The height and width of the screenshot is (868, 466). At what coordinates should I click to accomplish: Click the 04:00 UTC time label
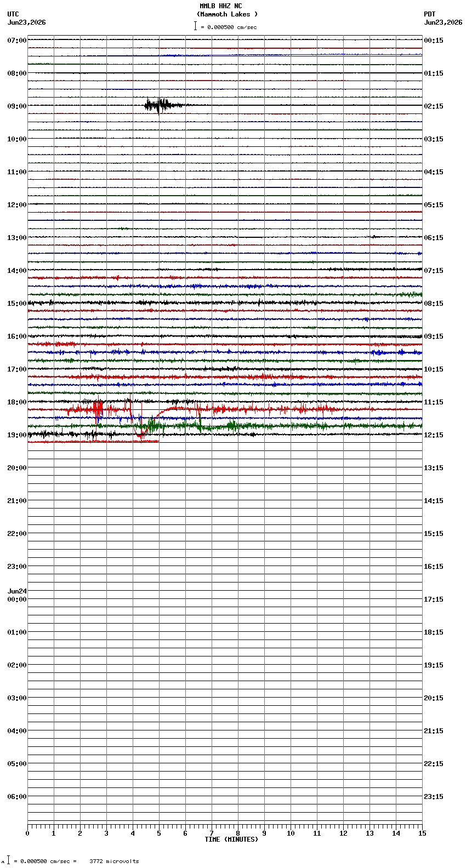(x=17, y=731)
